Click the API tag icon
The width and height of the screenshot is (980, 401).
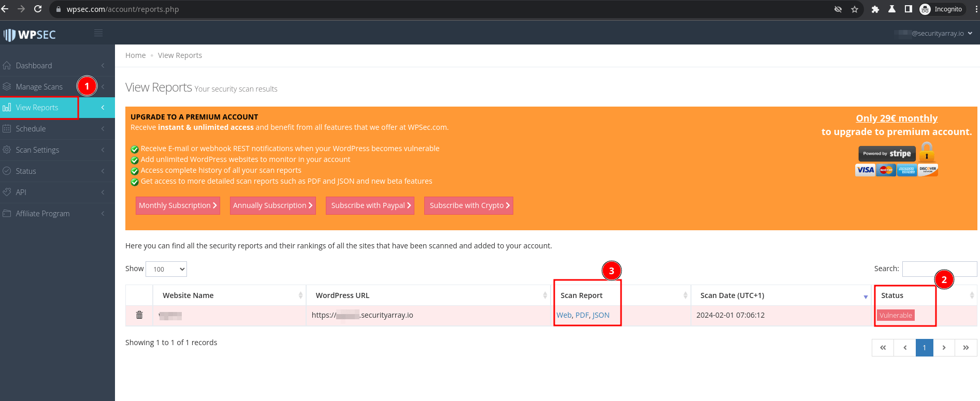coord(7,192)
